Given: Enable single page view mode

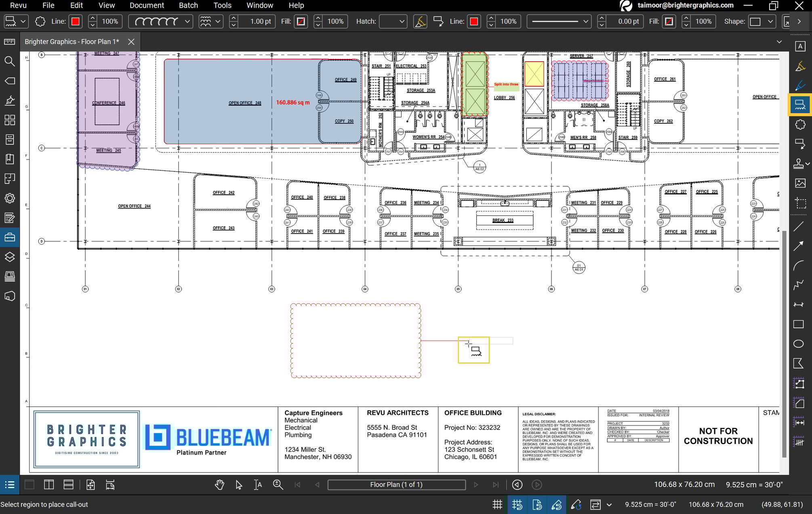Looking at the screenshot, I should click(x=29, y=485).
